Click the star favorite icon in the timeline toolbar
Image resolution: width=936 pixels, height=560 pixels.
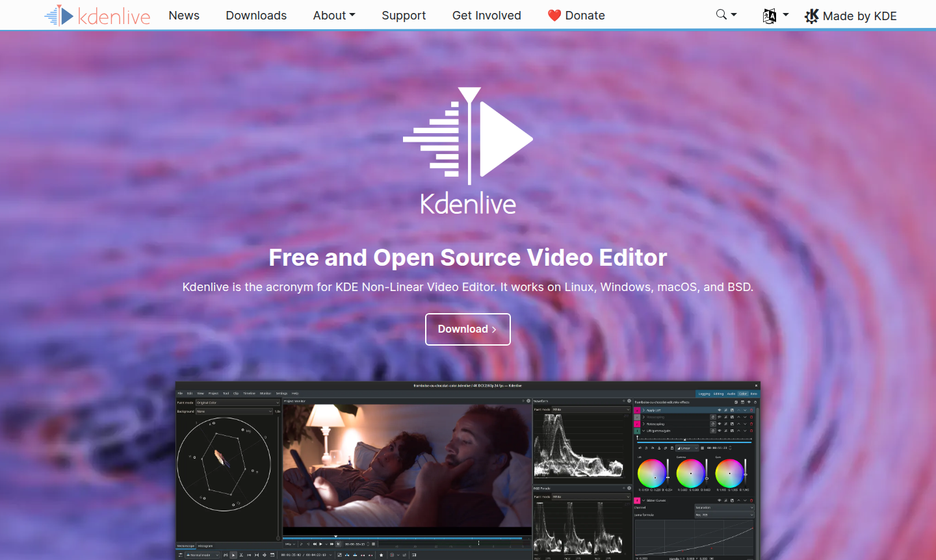pos(381,555)
